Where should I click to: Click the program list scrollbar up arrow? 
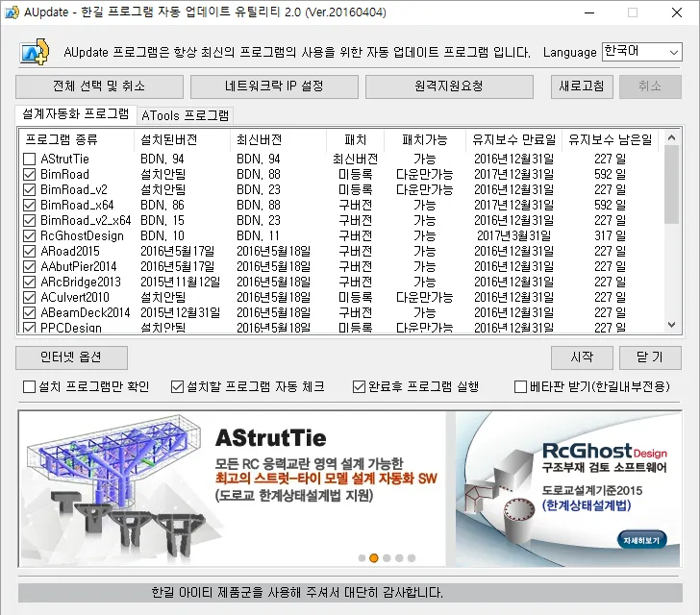(671, 138)
